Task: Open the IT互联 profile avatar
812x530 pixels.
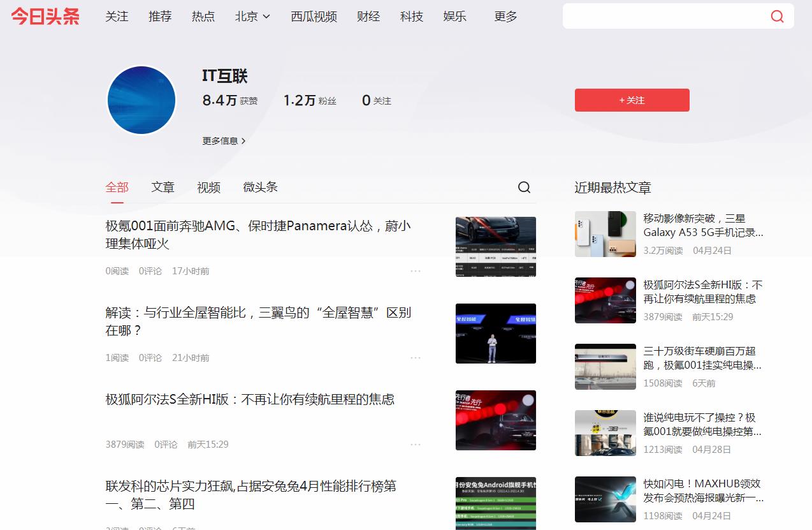Action: pos(141,100)
